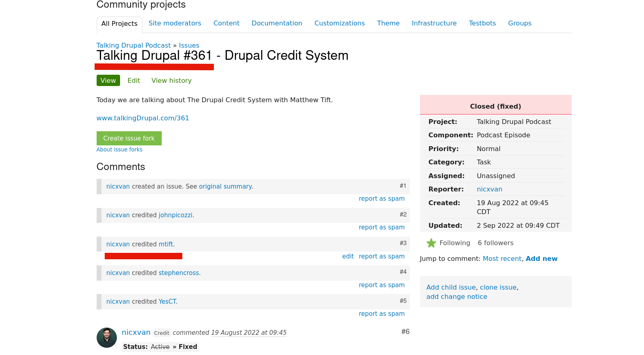The width and height of the screenshot is (644, 355).
Task: Visit www.talkingDrupal.com/361 link
Action: click(x=143, y=118)
